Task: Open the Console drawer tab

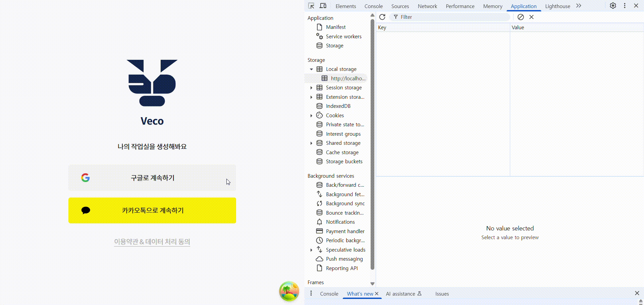Action: 329,294
